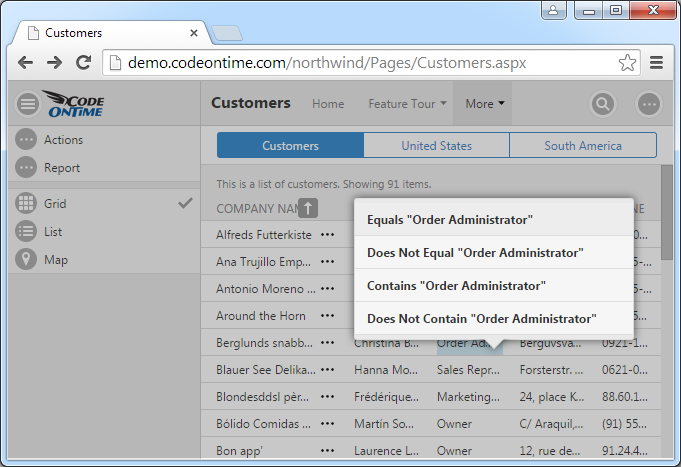Click the C/ Araquil,... address cell

(x=551, y=424)
